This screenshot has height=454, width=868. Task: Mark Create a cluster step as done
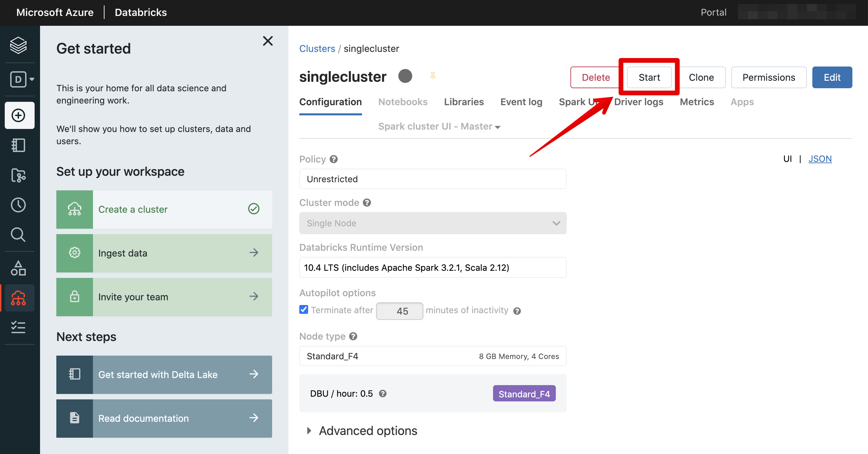point(253,209)
